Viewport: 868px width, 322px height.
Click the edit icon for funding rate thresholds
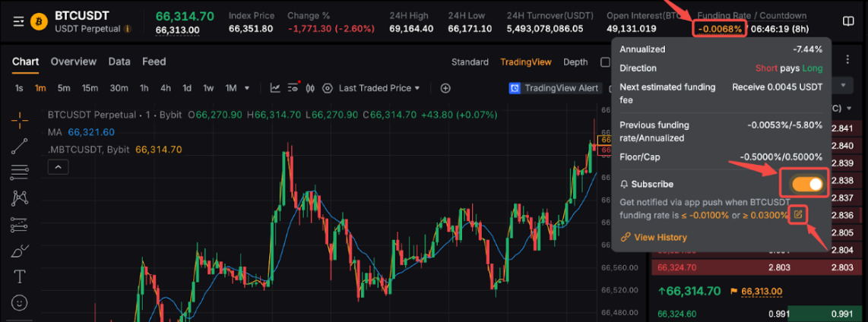(798, 215)
